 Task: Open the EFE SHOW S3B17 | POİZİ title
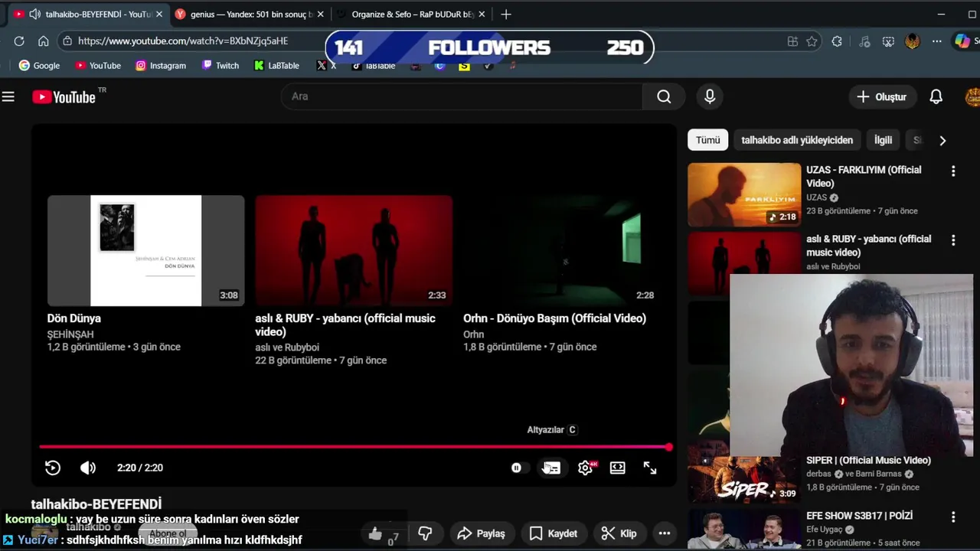(859, 516)
